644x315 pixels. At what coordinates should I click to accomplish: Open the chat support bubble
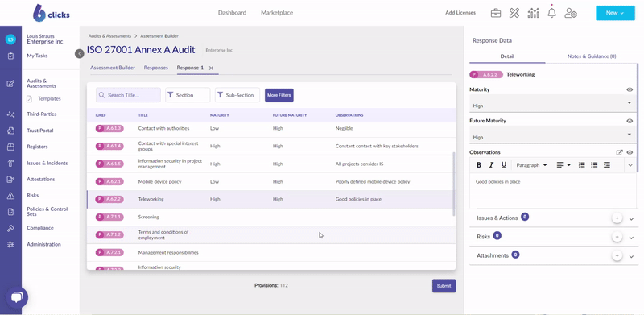(16, 297)
